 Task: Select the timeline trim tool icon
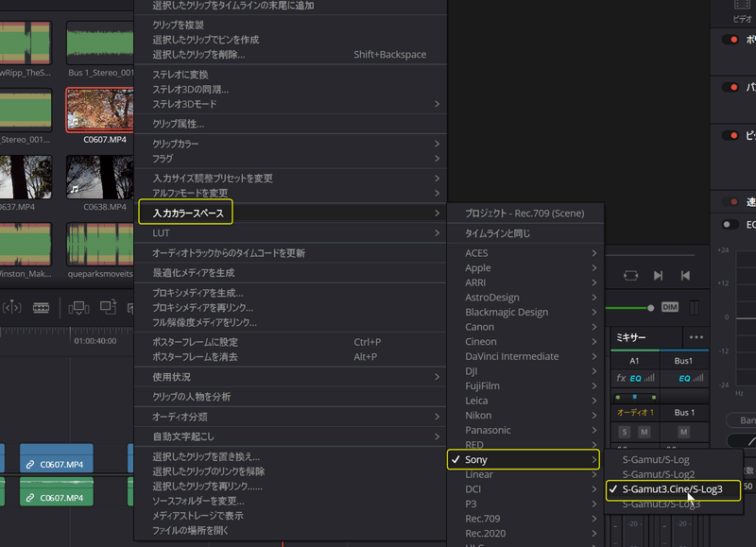pyautogui.click(x=12, y=307)
